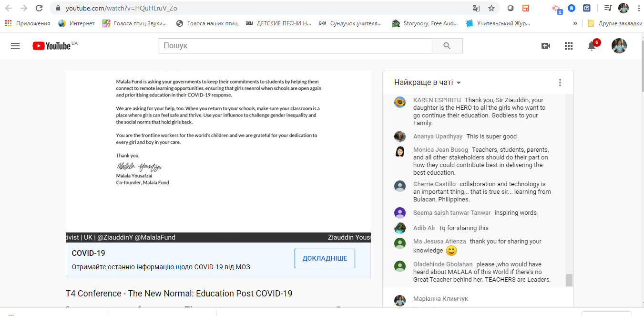Click Ma Jesusa Atienza author name
The width and height of the screenshot is (644, 316).
[x=440, y=242]
